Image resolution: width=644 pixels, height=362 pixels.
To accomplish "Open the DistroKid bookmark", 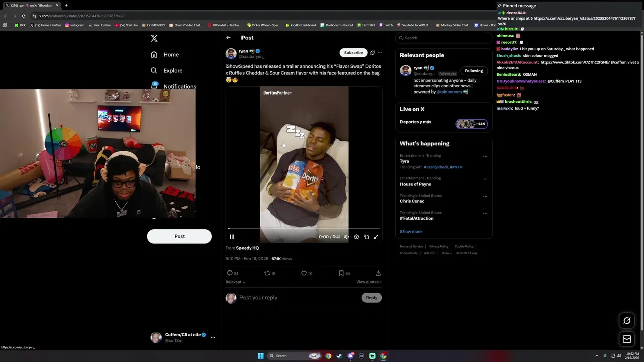I will point(366,25).
